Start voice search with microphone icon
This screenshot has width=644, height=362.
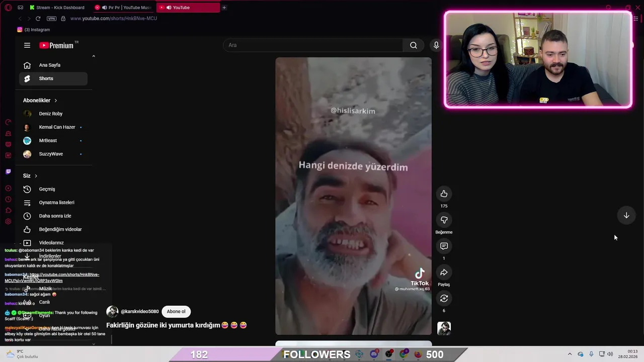[436, 45]
